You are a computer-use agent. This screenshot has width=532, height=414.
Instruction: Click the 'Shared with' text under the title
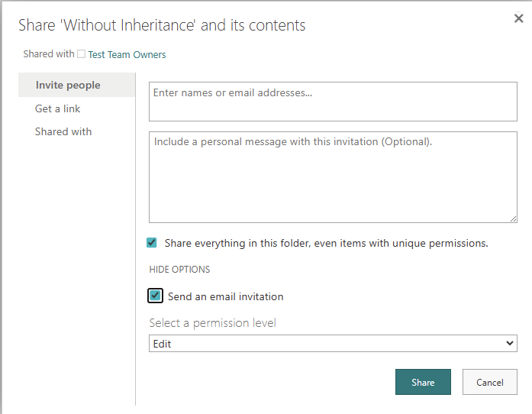point(49,54)
